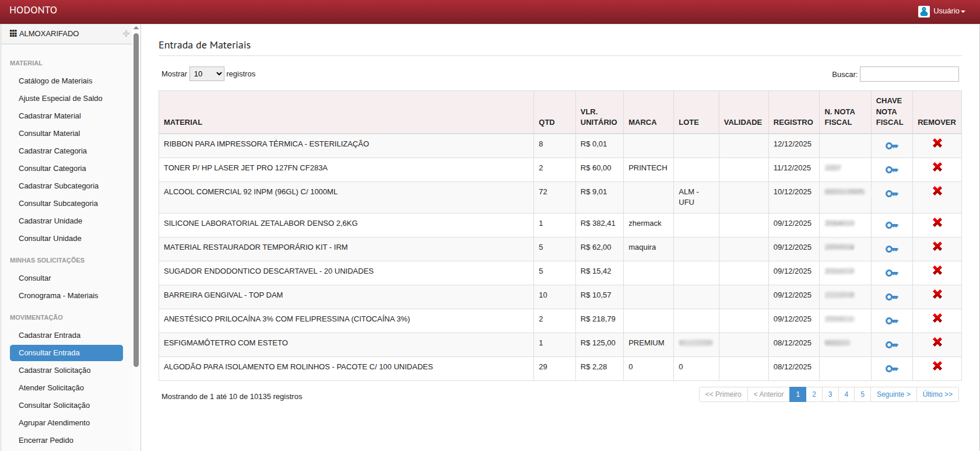
Task: Click the HODONTO brand link
Action: coord(33,11)
